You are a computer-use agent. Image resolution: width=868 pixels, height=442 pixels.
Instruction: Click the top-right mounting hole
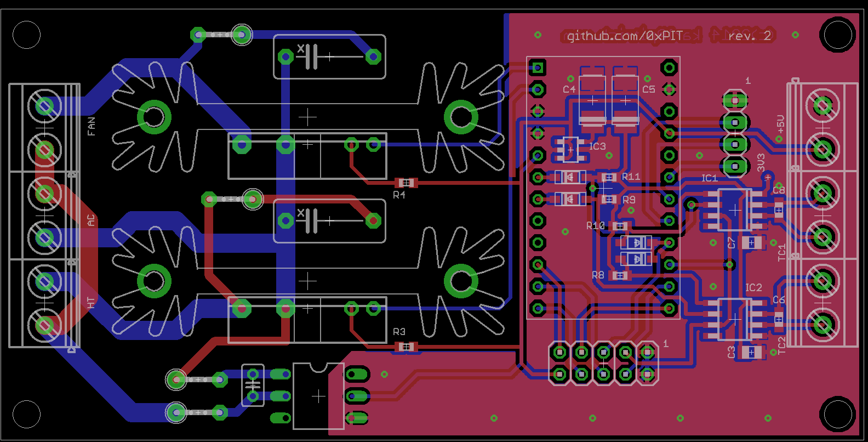838,35
